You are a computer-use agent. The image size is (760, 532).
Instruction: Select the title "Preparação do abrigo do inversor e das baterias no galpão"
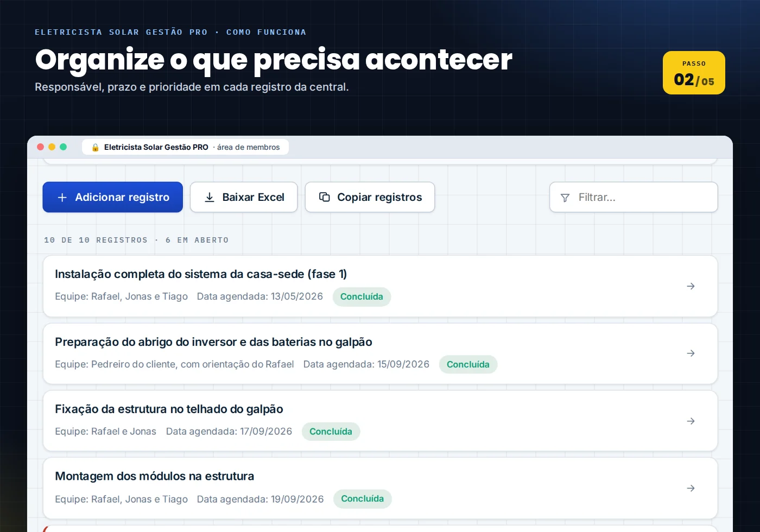[213, 342]
